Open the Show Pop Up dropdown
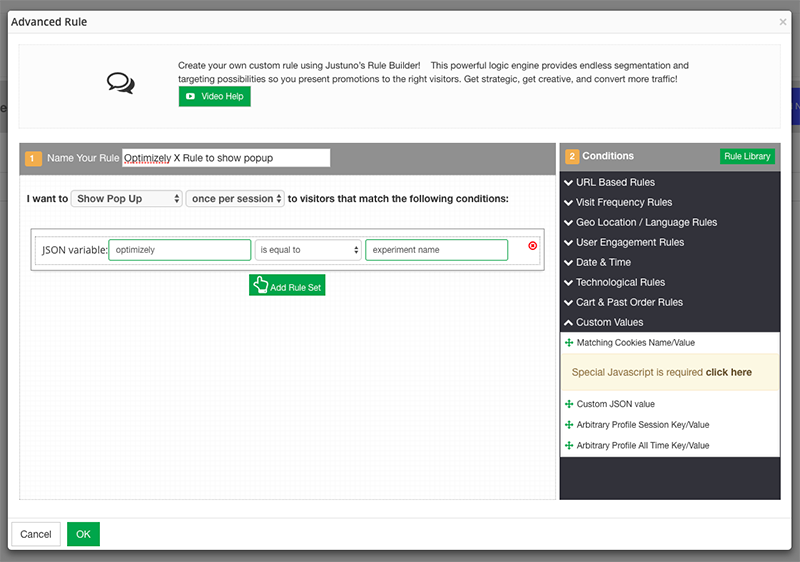The image size is (800, 562). click(126, 199)
